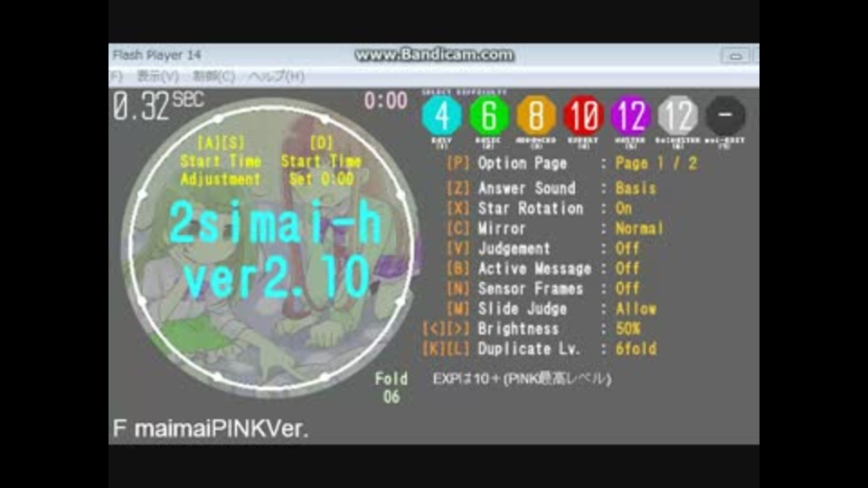
Task: Open the 制御(C) menu
Action: point(213,76)
